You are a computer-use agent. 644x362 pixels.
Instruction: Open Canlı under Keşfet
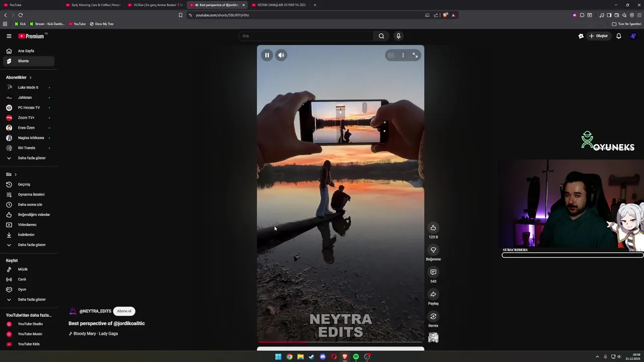click(29, 280)
